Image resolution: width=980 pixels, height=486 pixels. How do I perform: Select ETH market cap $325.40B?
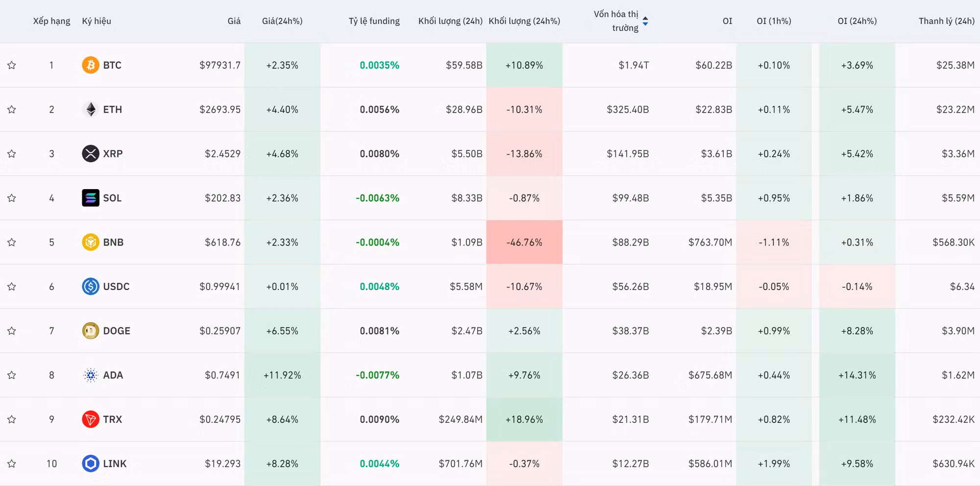(628, 109)
